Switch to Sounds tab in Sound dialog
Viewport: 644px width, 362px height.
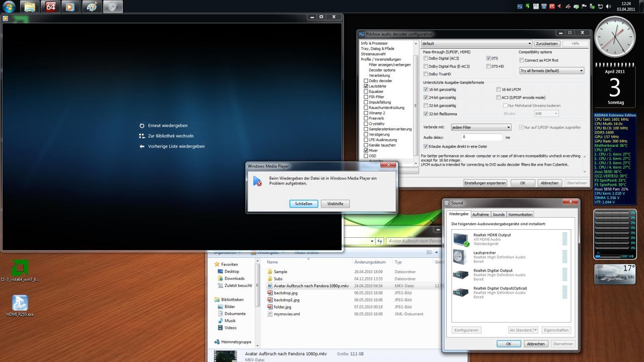(498, 214)
